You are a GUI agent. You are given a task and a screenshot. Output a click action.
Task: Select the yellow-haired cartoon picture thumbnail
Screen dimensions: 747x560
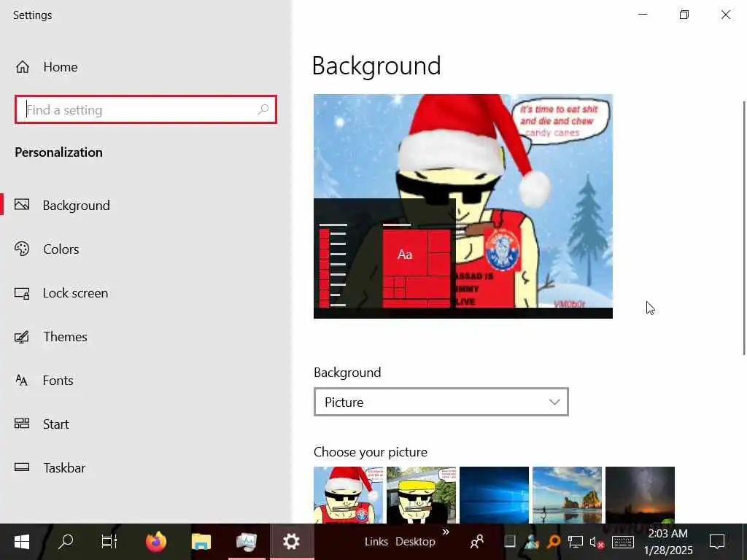coord(421,495)
